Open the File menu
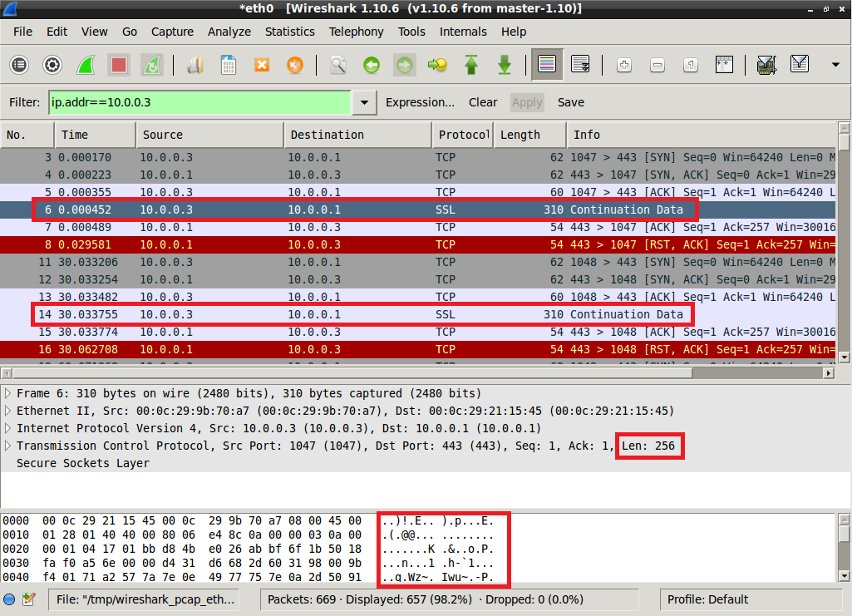This screenshot has height=616, width=852. 22,32
